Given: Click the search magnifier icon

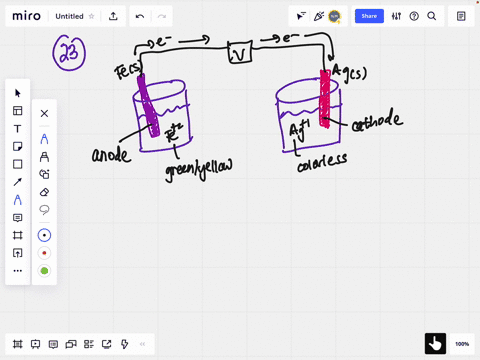Looking at the screenshot, I should click(432, 16).
